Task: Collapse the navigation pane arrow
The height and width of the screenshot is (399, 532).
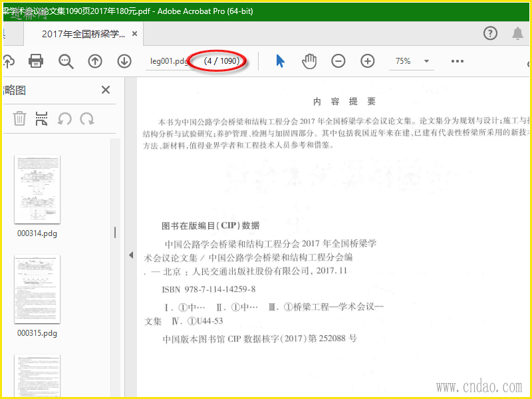Action: pos(131,255)
